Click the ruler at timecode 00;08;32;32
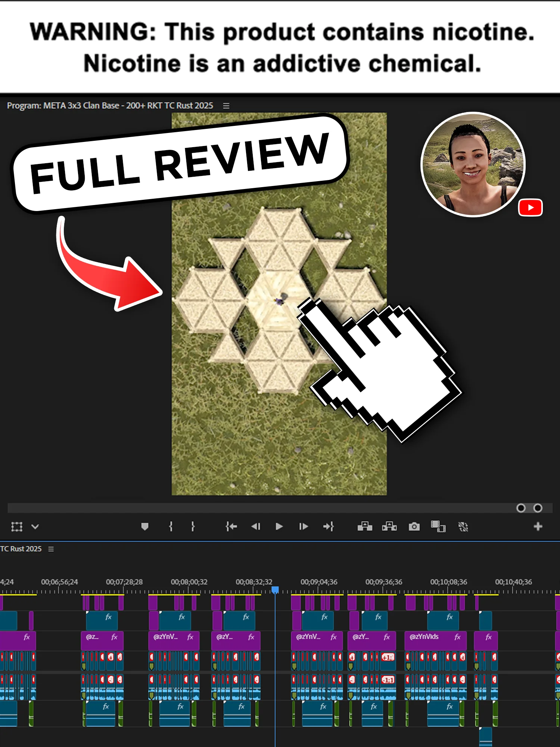The width and height of the screenshot is (560, 747). click(x=254, y=582)
